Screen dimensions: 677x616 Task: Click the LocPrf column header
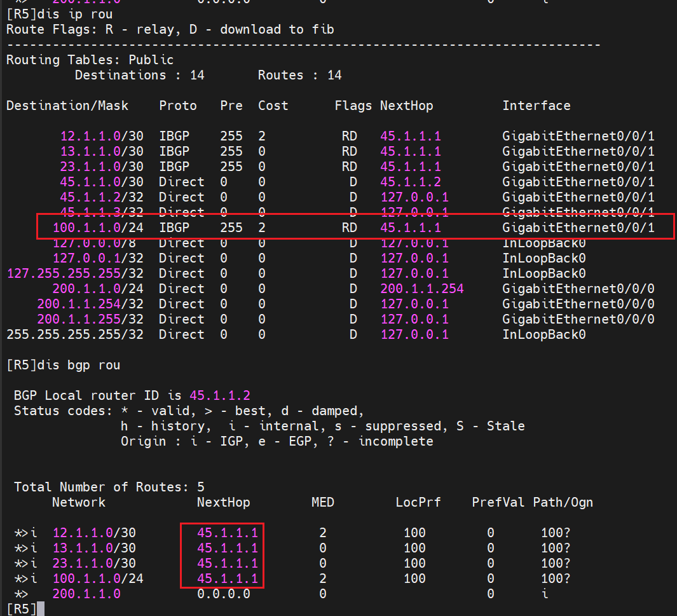(x=414, y=502)
